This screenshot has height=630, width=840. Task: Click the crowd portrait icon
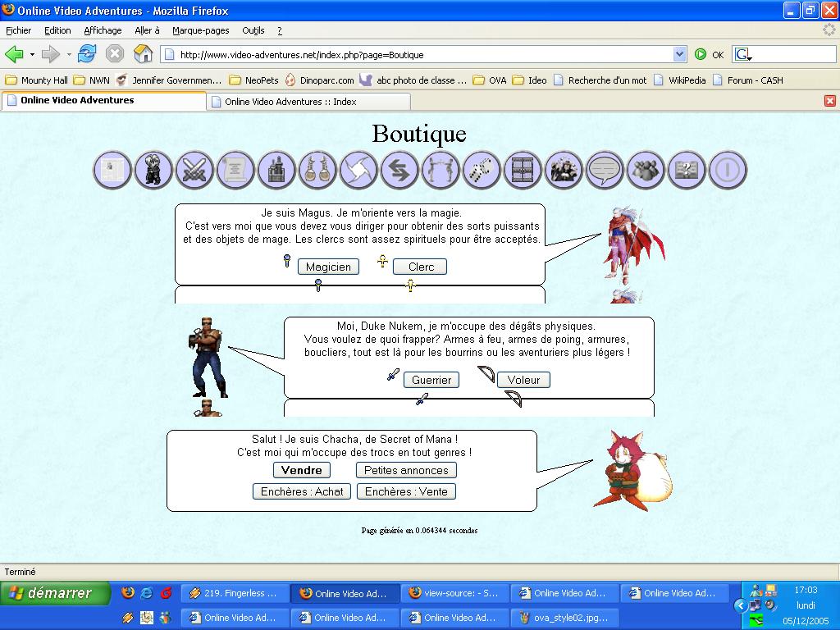(x=564, y=171)
